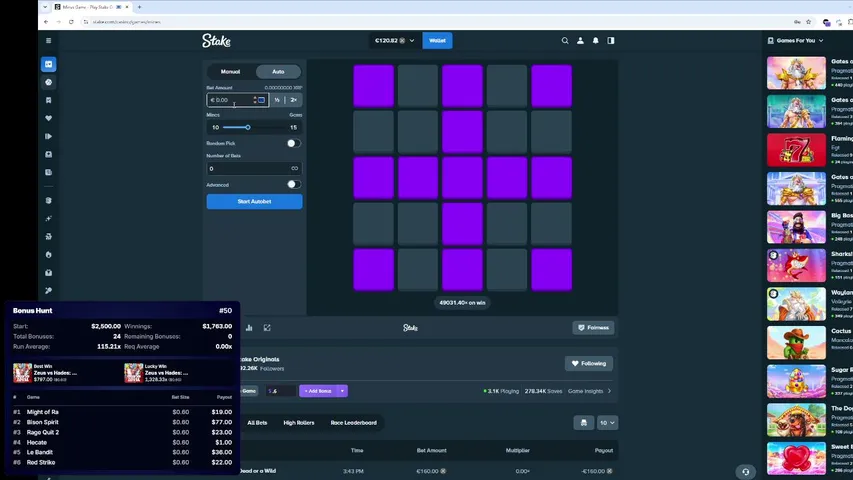Click the Wallet button
Image resolution: width=853 pixels, height=480 pixels.
pos(437,40)
